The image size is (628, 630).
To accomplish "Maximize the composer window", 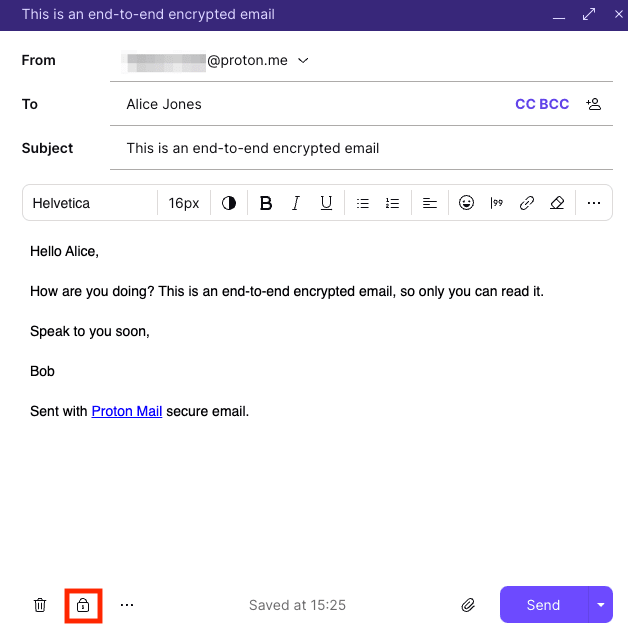I will click(x=589, y=14).
